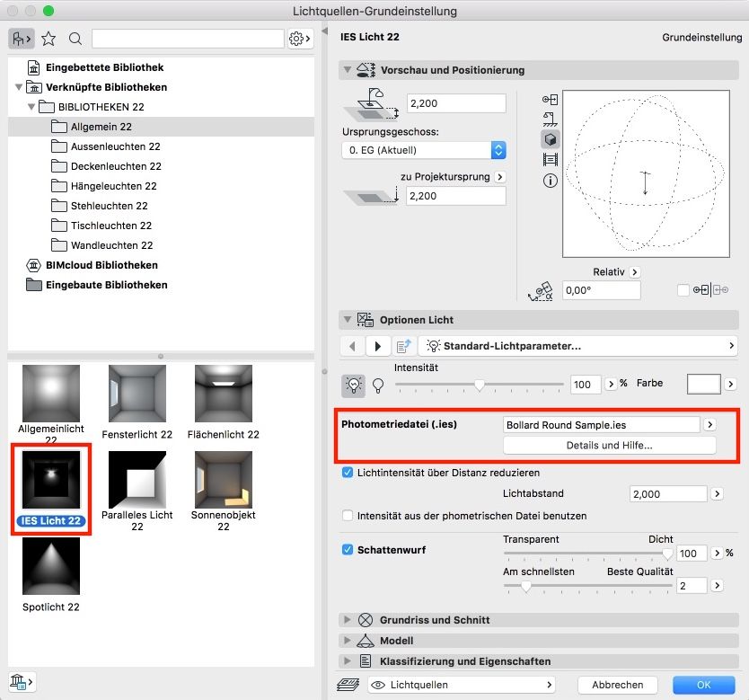Expand the Grundriss und Schnitt section
The height and width of the screenshot is (700, 749).
click(348, 620)
